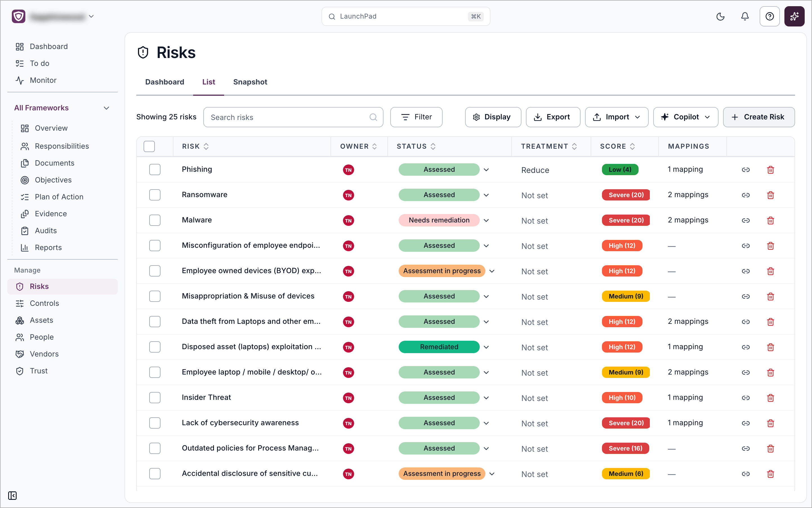Click the shield logo at top left
The image size is (812, 508).
(19, 16)
